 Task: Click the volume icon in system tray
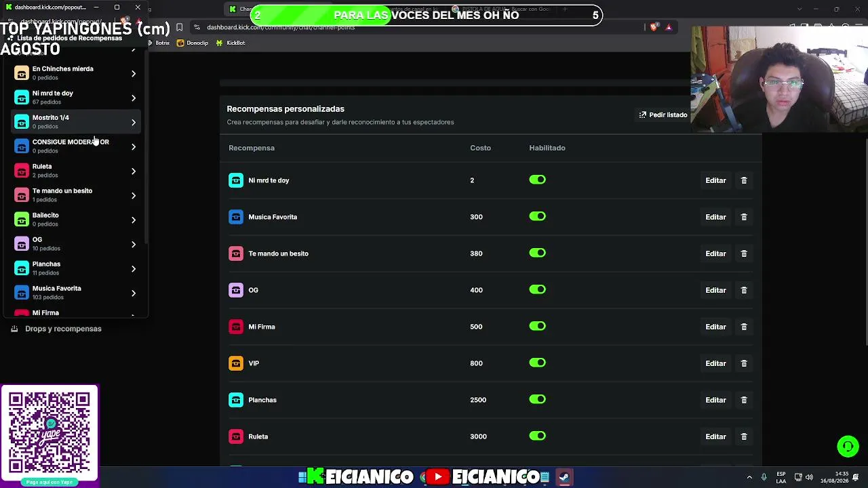click(x=810, y=477)
